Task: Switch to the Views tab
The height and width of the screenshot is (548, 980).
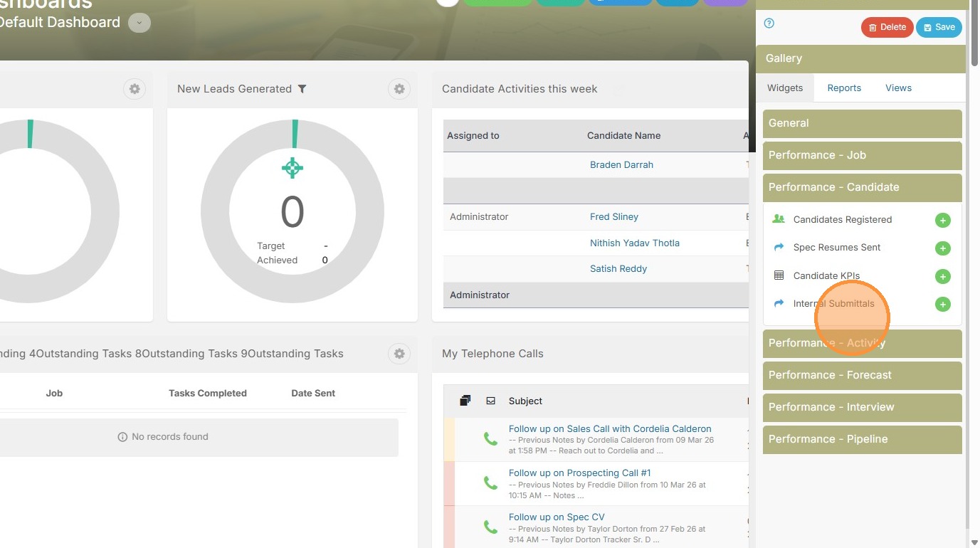Action: pos(898,88)
